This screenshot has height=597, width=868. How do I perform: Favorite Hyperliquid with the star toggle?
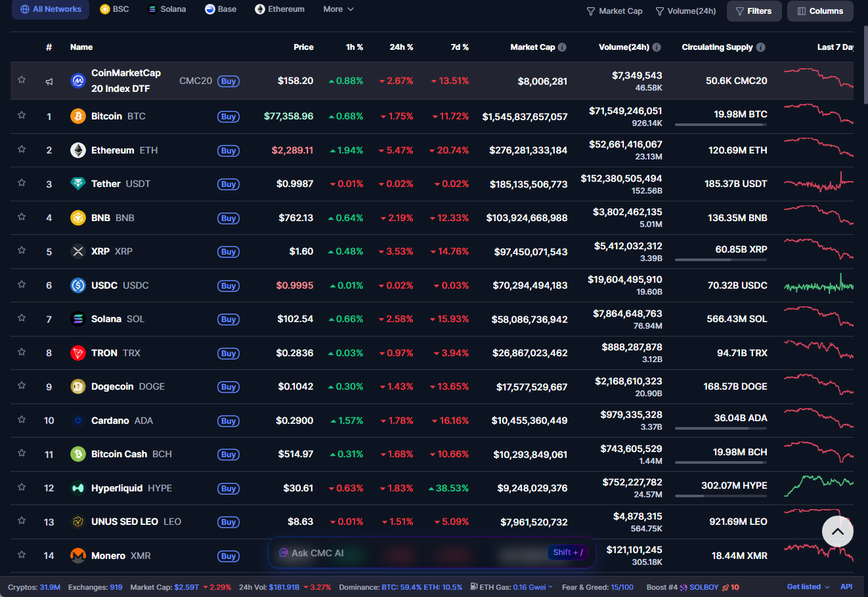tap(22, 487)
